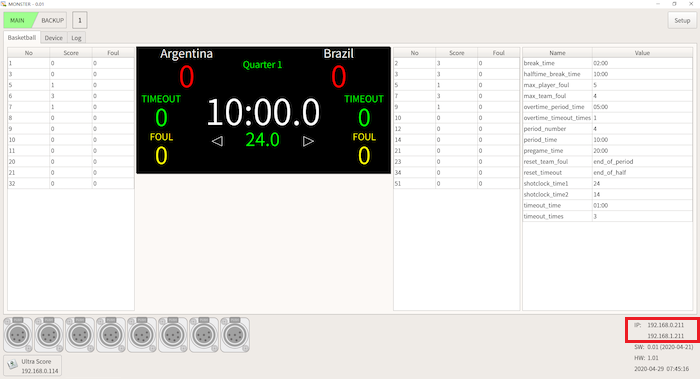The image size is (700, 379).
Task: Click the shot clock right possession arrow
Action: pyautogui.click(x=308, y=141)
